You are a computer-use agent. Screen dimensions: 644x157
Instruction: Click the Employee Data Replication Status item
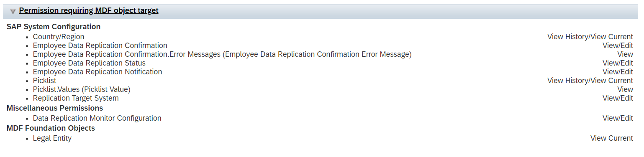click(x=89, y=63)
